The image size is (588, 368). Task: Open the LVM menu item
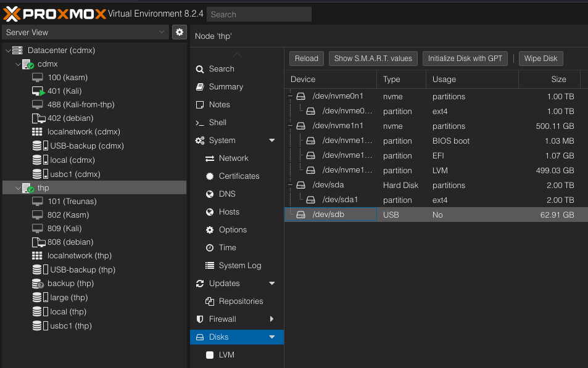click(x=226, y=355)
